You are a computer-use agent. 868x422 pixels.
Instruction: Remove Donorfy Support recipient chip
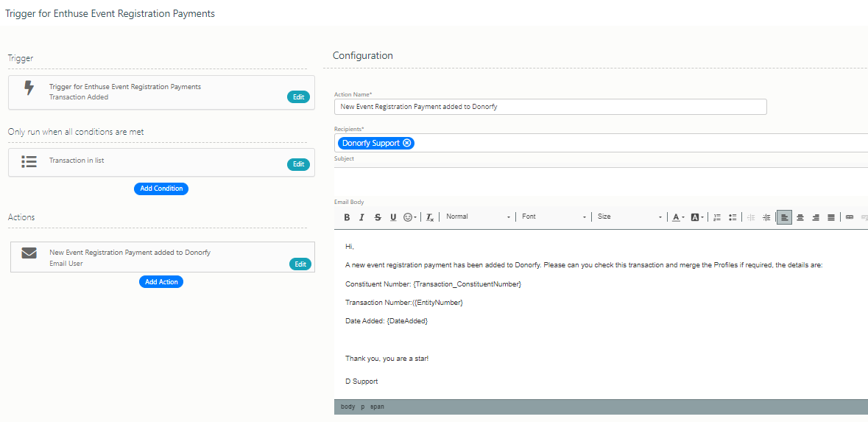[x=407, y=143]
